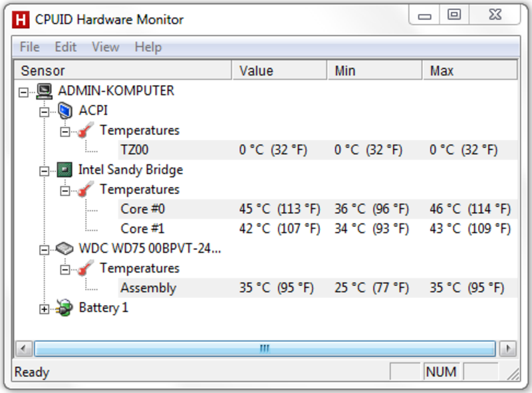532x393 pixels.
Task: Click the thermometer icon under ACPI
Action: 86,130
